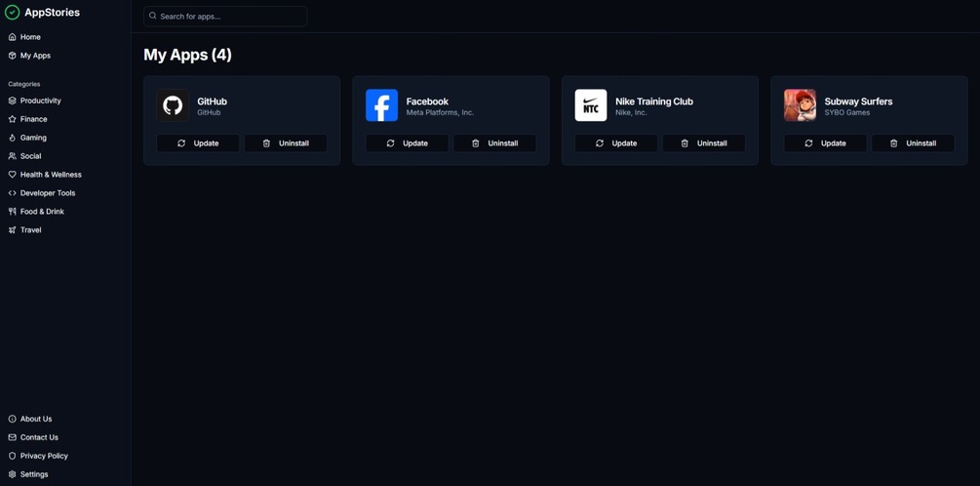The width and height of the screenshot is (980, 486).
Task: Focus the Search for apps field
Action: coord(225,17)
